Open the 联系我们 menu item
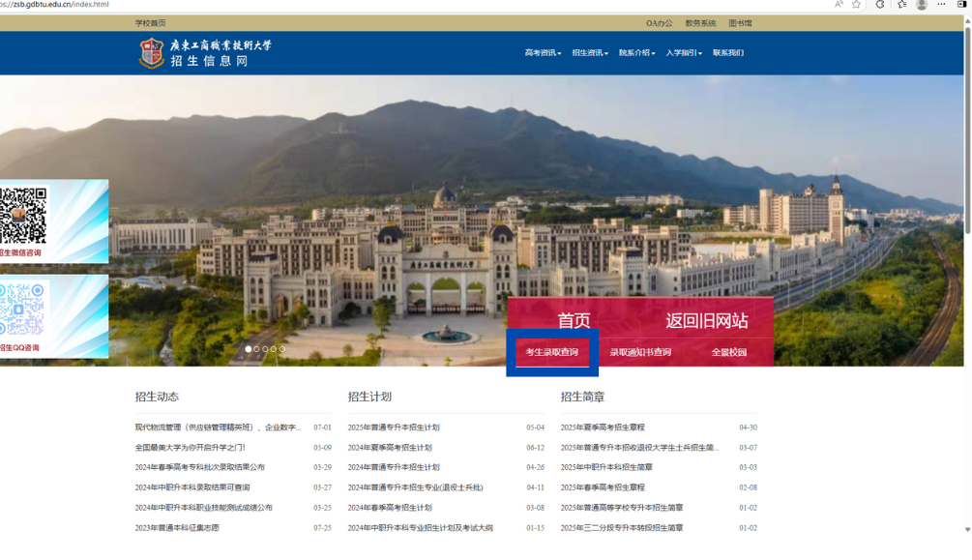This screenshot has height=560, width=972. (x=728, y=53)
